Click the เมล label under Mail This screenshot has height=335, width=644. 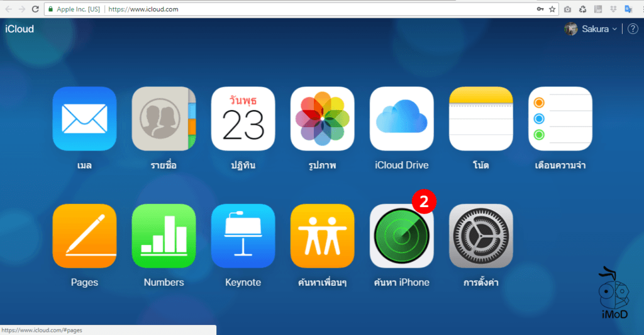pos(84,165)
